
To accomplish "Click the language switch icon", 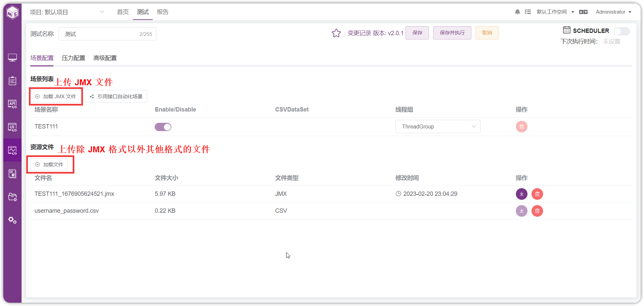I will click(x=583, y=12).
